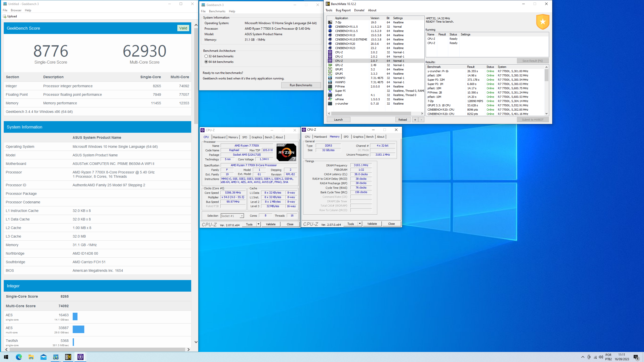Click the GPUPI 3.2 icon in BenchMate list

[x=330, y=69]
